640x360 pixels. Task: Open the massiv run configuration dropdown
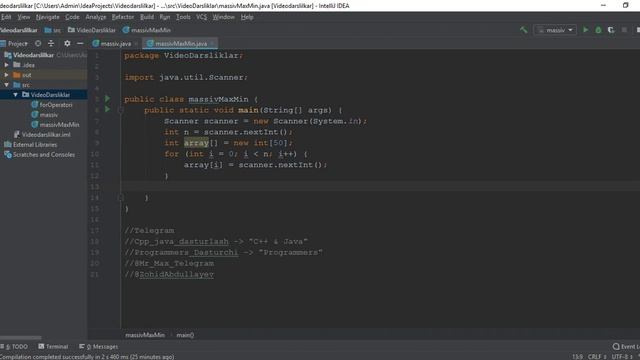click(x=555, y=30)
